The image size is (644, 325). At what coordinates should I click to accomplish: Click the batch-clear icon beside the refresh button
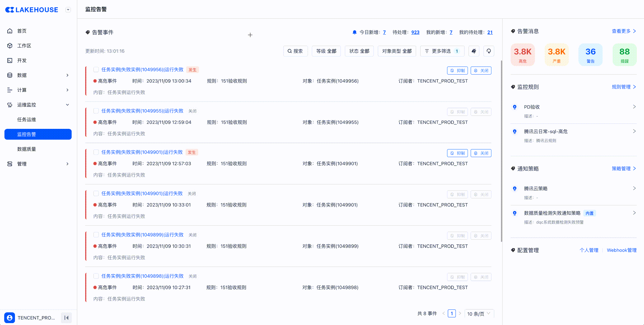point(474,51)
